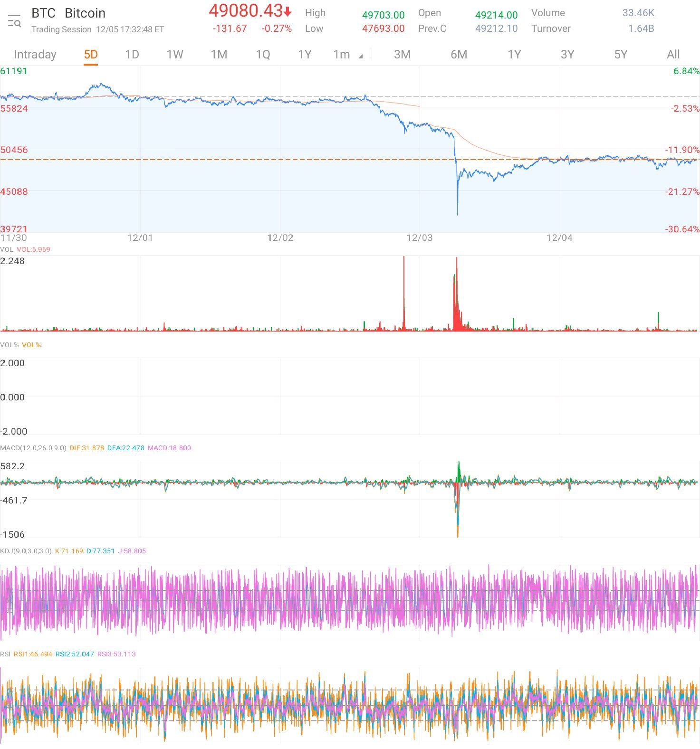Click the RSI2:52.047 value
700x749 pixels.
click(75, 654)
